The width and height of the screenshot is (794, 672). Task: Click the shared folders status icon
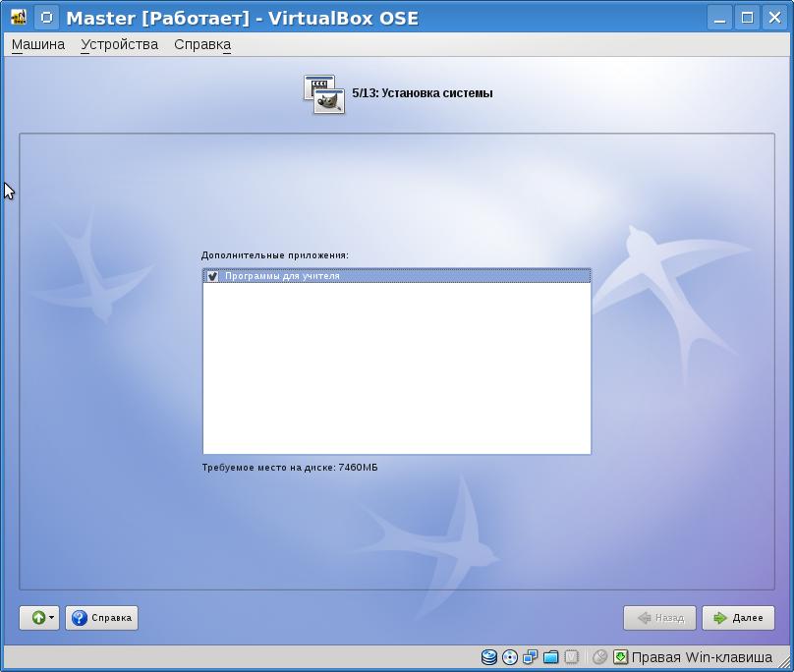coord(550,657)
